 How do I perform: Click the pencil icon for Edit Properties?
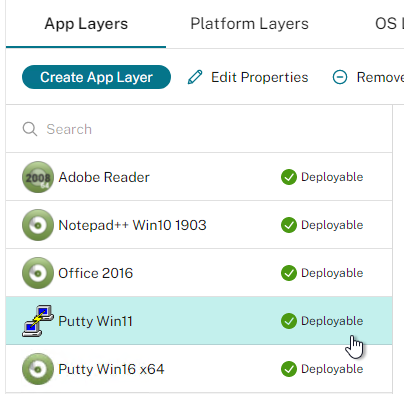pos(195,77)
